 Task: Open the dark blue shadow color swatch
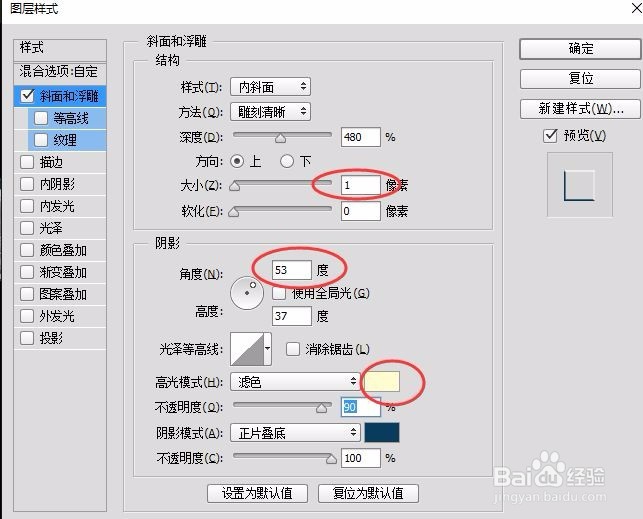pyautogui.click(x=382, y=433)
